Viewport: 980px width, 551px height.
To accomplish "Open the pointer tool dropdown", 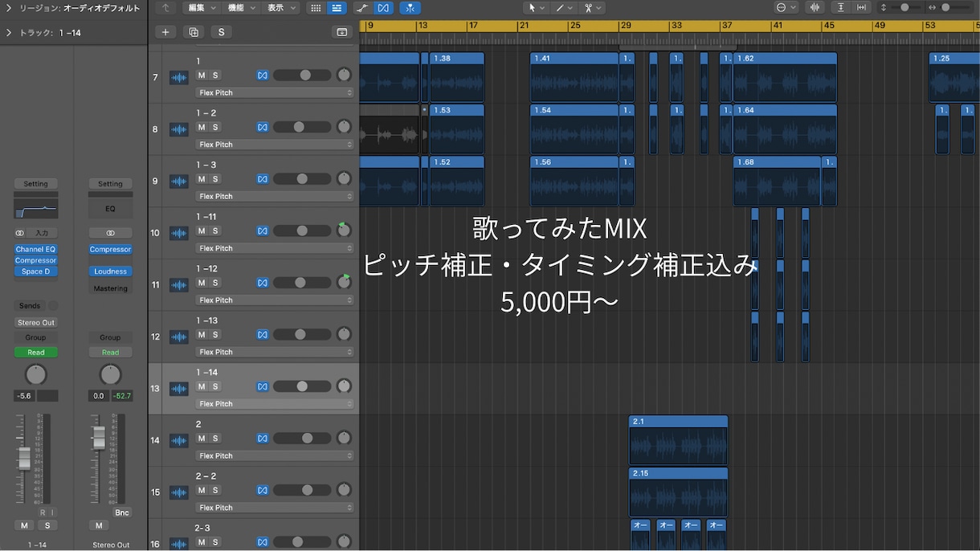I will 536,8.
